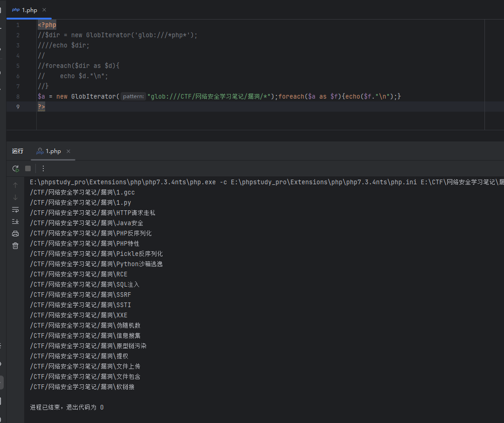Close the 1.php editor tab
The height and width of the screenshot is (423, 504).
(x=44, y=10)
